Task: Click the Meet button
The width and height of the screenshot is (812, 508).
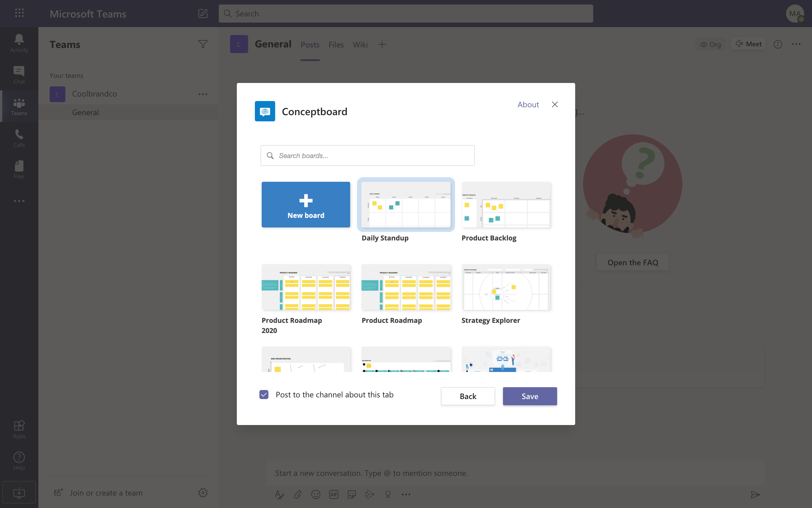Action: click(x=748, y=44)
